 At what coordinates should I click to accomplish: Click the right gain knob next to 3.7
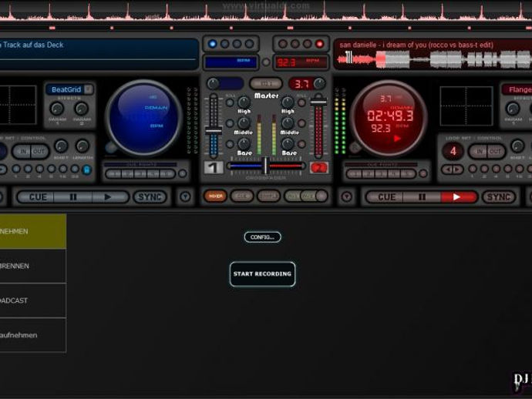(x=319, y=83)
